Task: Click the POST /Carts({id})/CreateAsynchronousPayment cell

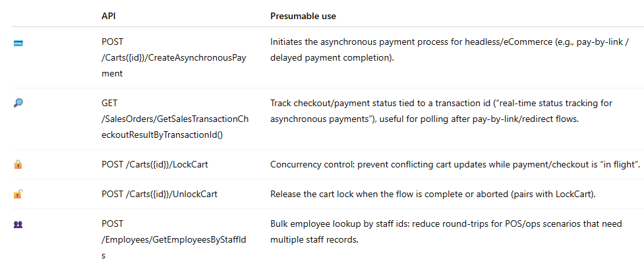Action: (x=174, y=58)
